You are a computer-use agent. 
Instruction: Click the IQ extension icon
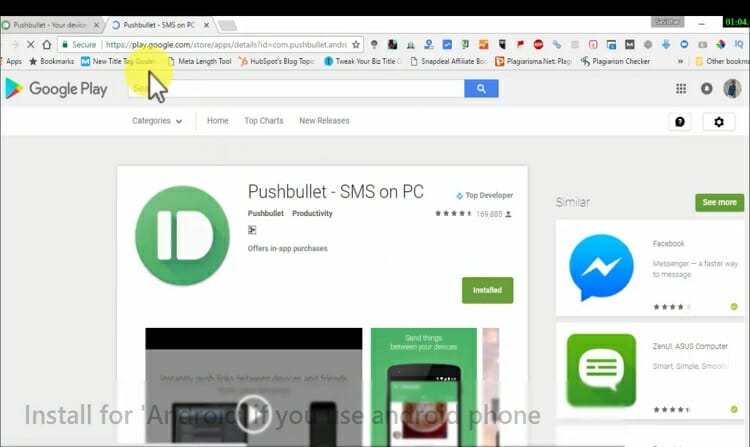pyautogui.click(x=739, y=44)
